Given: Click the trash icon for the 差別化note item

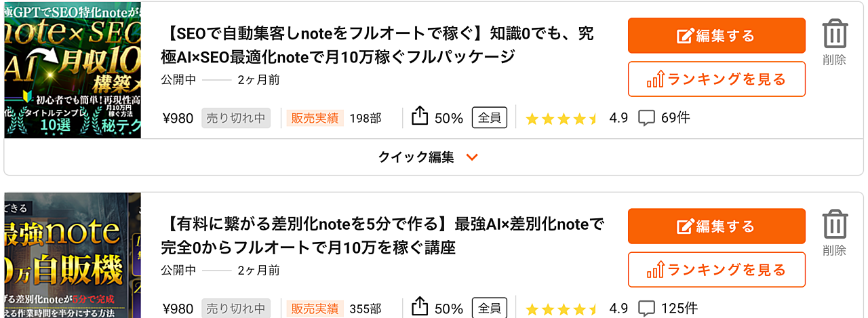Looking at the screenshot, I should point(834,224).
